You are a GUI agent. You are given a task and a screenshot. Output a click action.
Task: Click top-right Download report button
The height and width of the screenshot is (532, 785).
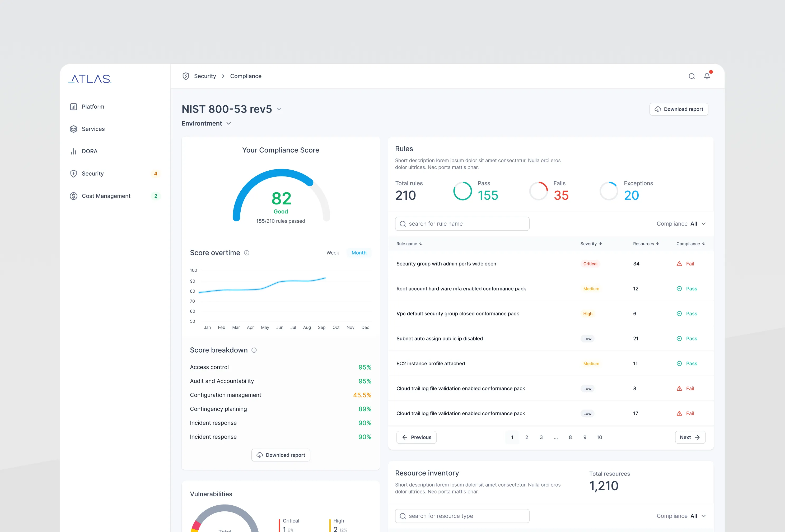tap(678, 109)
